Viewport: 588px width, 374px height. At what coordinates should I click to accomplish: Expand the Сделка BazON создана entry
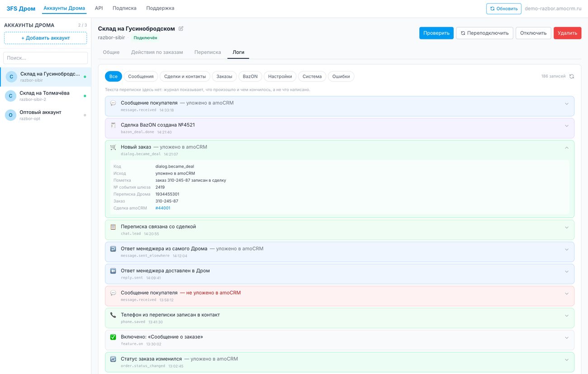(567, 126)
